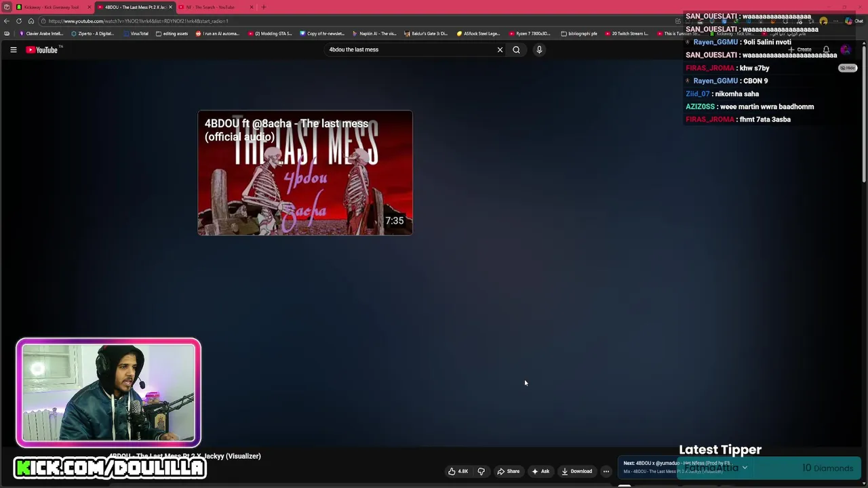Dislike the video with the thumbs-down icon
Screen dimensions: 868x488
481,471
